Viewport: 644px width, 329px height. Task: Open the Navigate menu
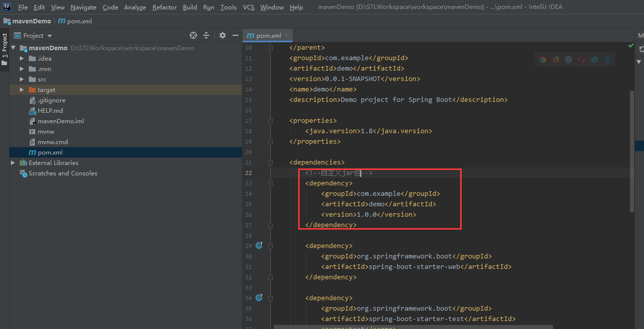[x=83, y=7]
